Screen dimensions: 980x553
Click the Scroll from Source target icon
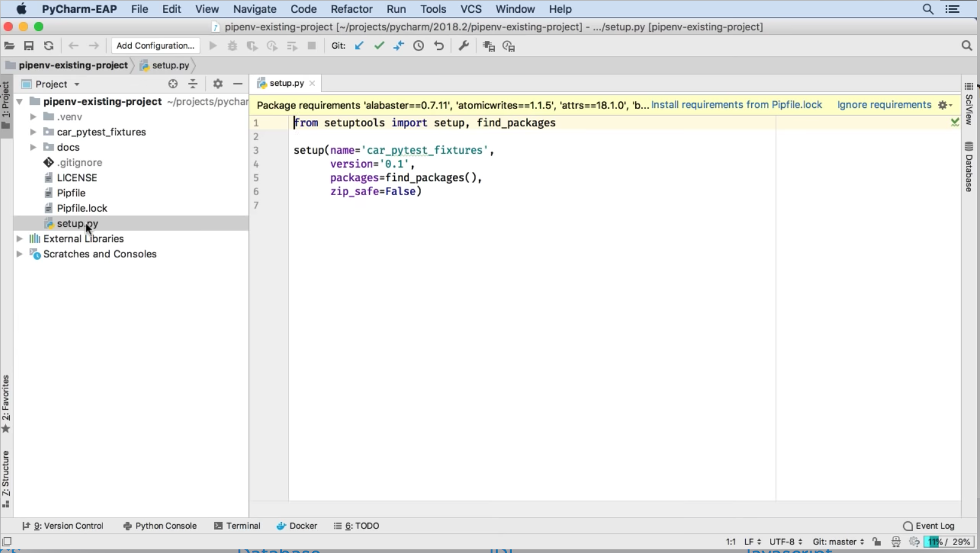tap(173, 84)
